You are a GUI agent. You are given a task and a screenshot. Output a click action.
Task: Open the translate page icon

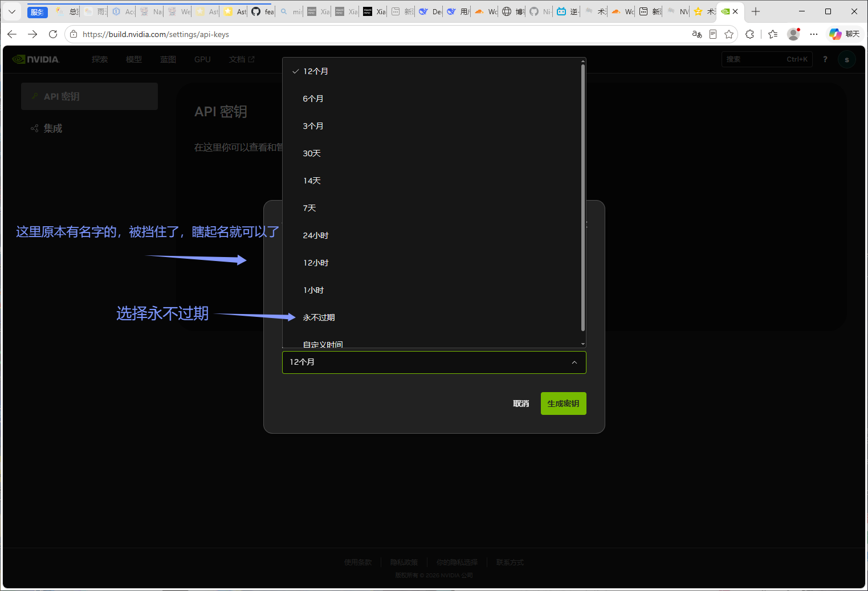click(696, 34)
